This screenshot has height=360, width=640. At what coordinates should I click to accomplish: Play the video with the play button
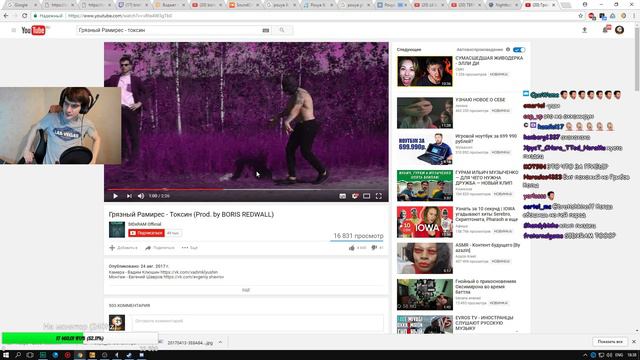pos(116,196)
